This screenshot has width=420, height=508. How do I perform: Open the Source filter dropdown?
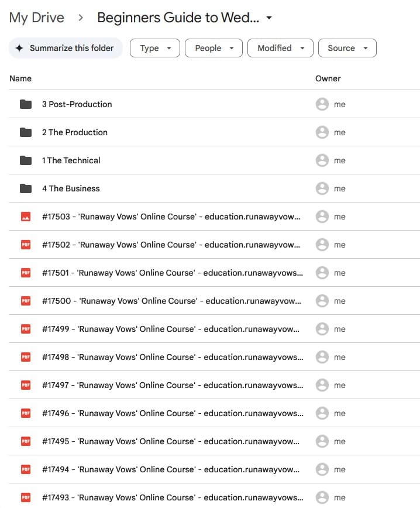[347, 48]
